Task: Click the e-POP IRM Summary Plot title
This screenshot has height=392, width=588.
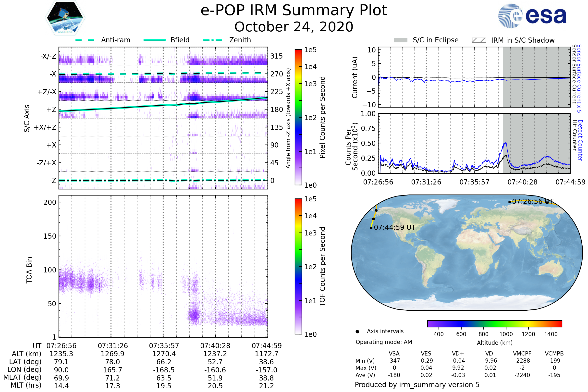Action: 294,11
